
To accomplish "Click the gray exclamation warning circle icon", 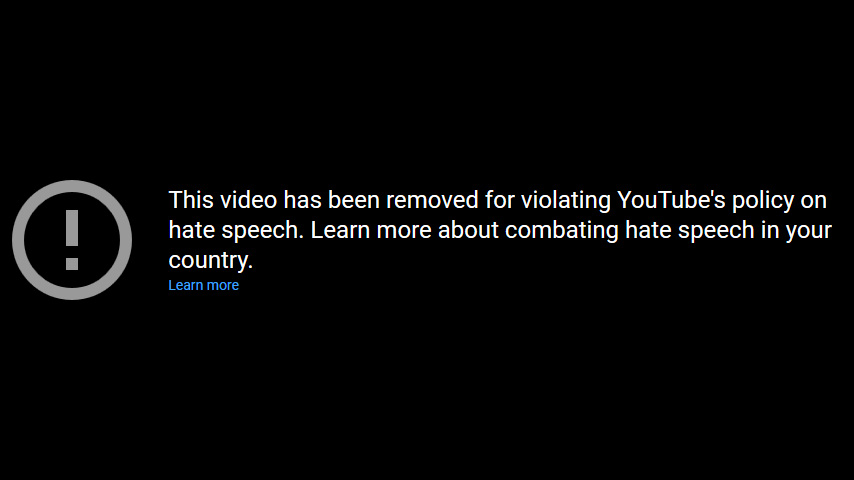I will 72,240.
